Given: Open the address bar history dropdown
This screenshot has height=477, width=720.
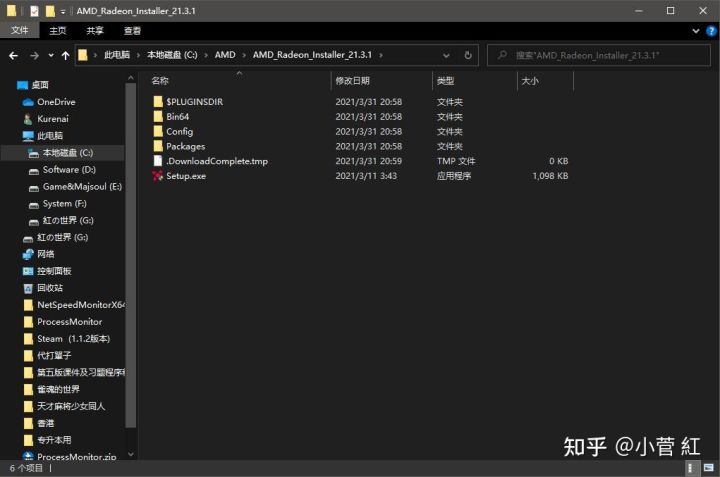Looking at the screenshot, I should tap(446, 56).
